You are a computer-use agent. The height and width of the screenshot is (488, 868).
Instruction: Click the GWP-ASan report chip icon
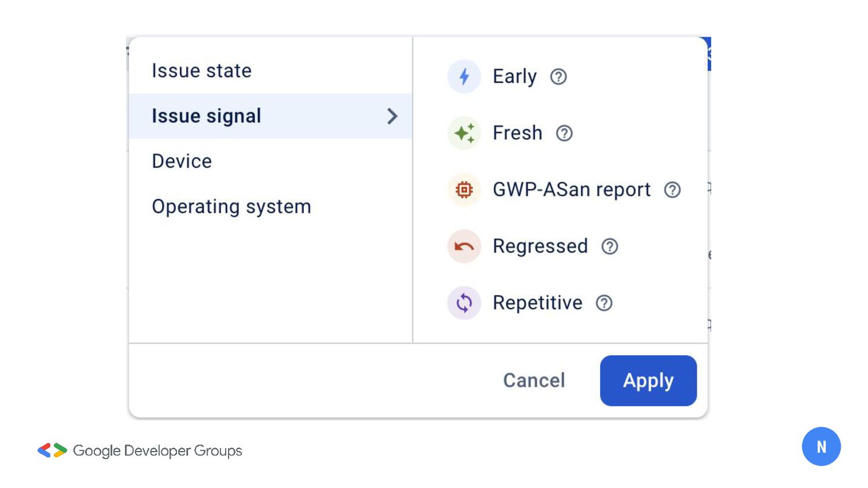tap(464, 190)
